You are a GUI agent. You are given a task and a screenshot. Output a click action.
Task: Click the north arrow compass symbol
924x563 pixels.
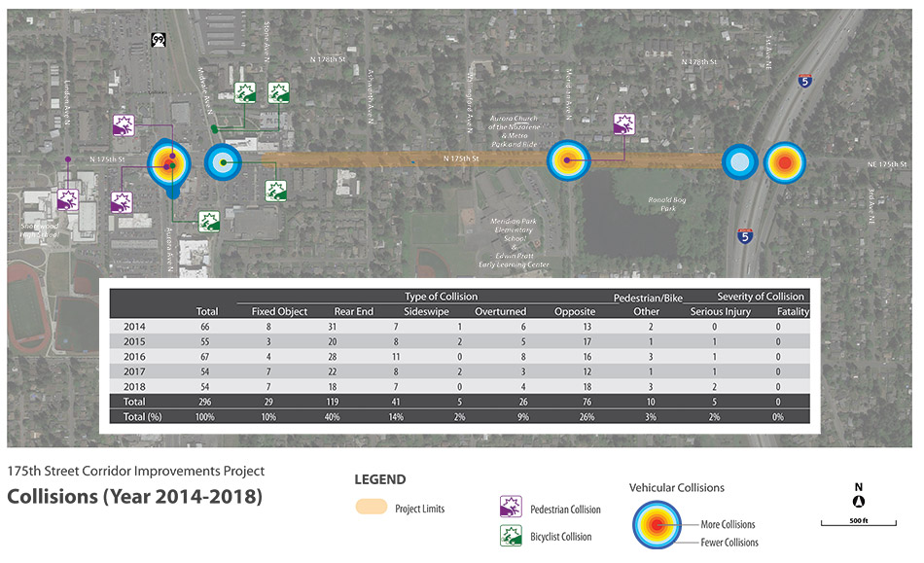859,502
